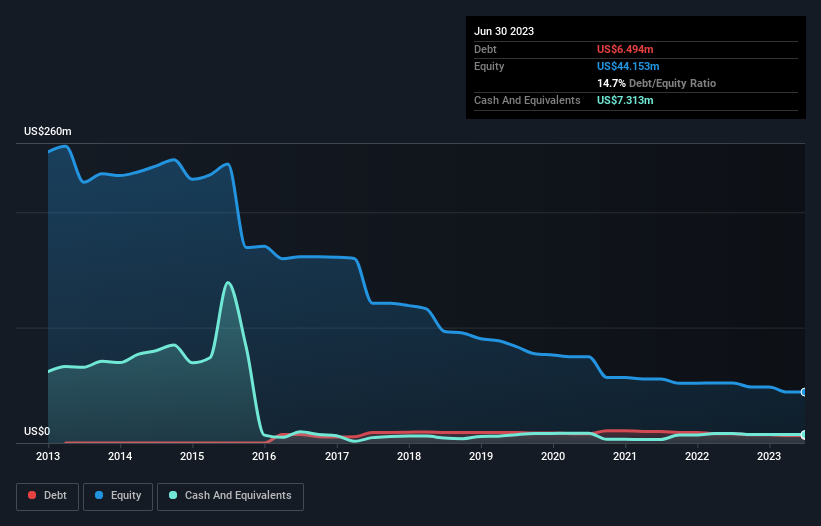Click the 2019 x-axis label
The image size is (821, 526).
(481, 456)
